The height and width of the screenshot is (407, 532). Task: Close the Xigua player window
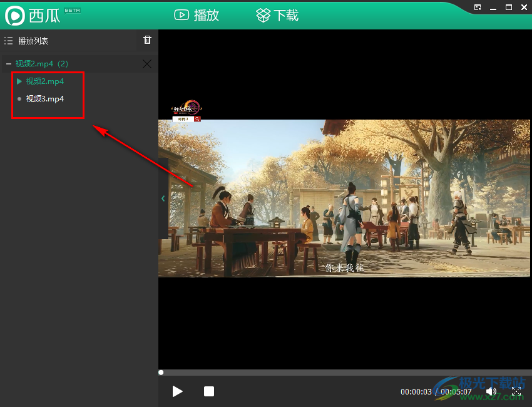[524, 8]
